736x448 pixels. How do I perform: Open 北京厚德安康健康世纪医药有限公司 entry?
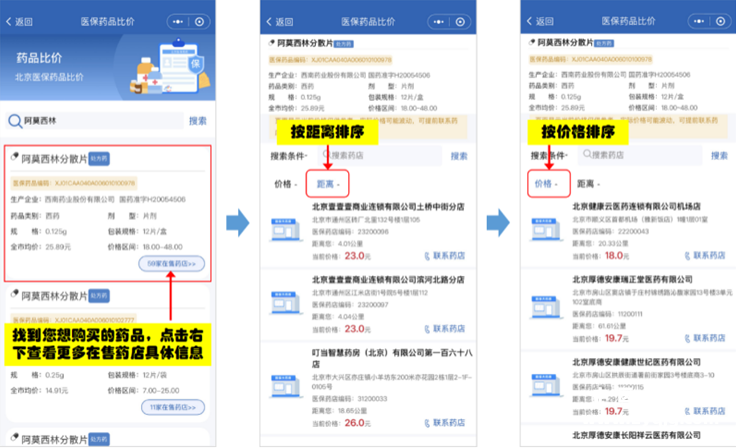pyautogui.click(x=636, y=362)
